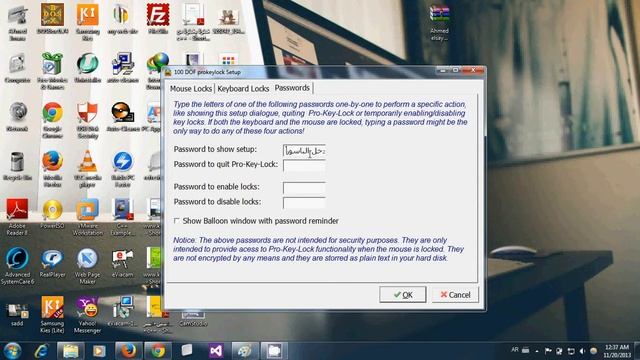
Task: Open the FileZilla desktop shortcut
Action: (x=158, y=19)
